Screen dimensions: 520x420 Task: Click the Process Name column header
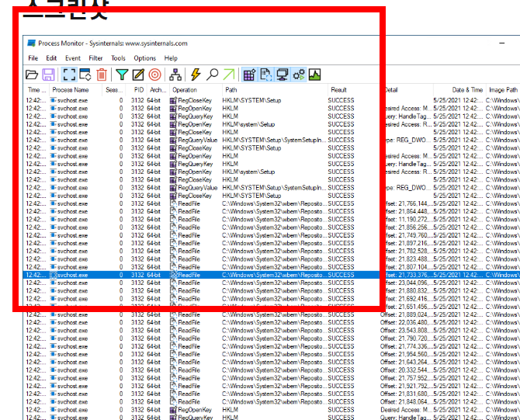point(75,90)
